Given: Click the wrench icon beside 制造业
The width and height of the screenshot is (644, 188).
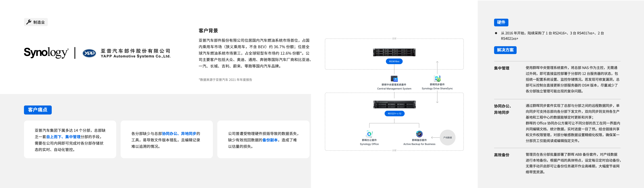Looking at the screenshot, I should [x=29, y=22].
